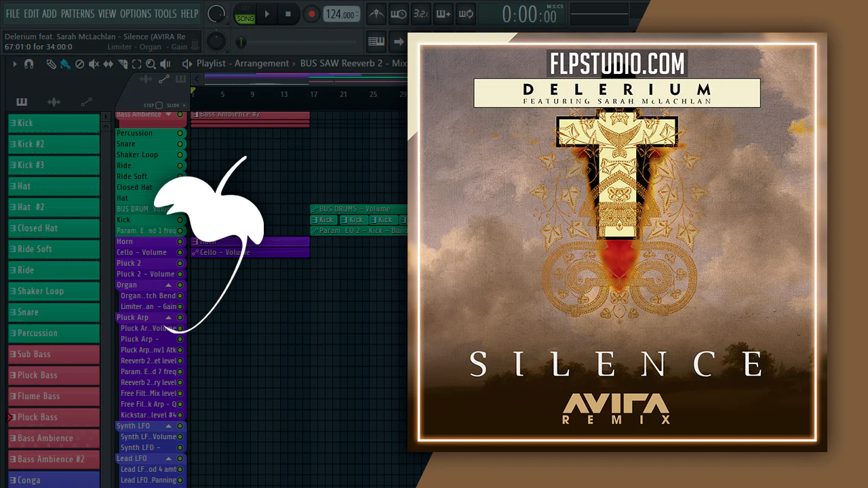Screen dimensions: 868x488
Task: Show note patterns in the picker panel
Action: (x=22, y=102)
